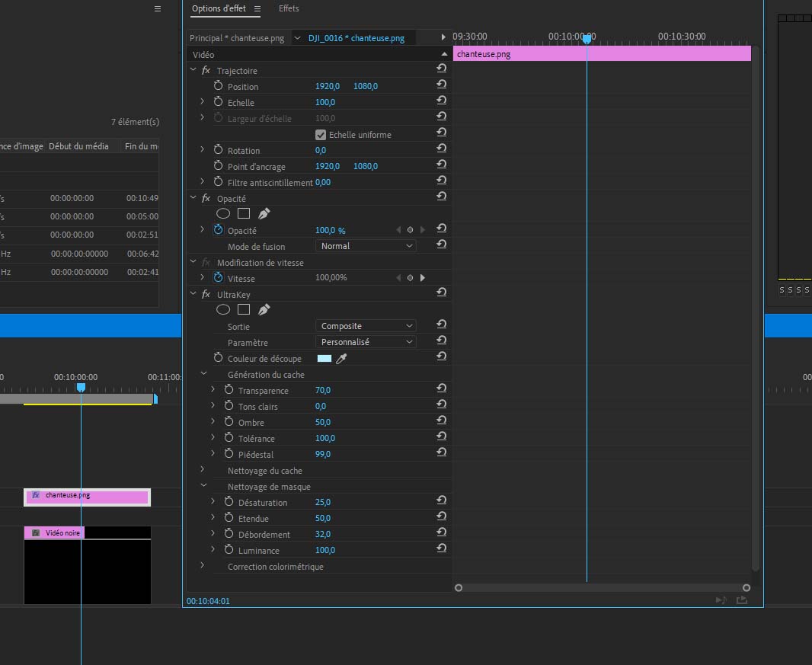Reset the Luminance parameter
This screenshot has height=665, width=812.
click(441, 548)
